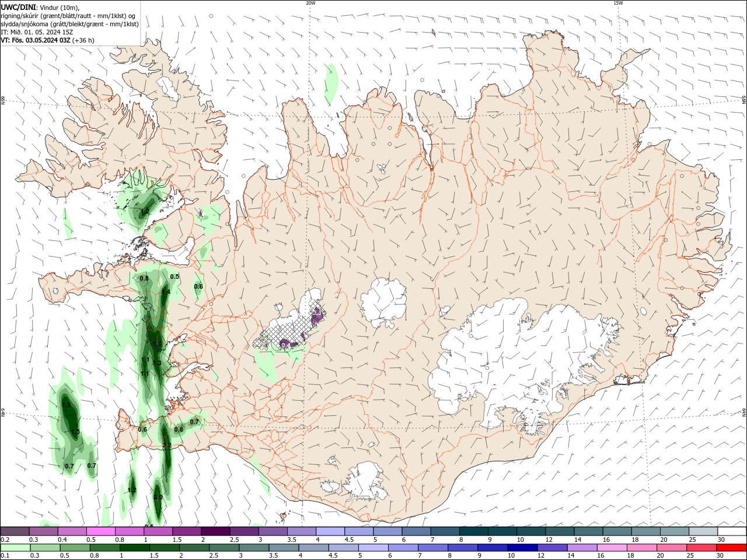The height and width of the screenshot is (560, 747).
Task: Click the darkest green 1 rain legend swatch
Action: (x=135, y=548)
